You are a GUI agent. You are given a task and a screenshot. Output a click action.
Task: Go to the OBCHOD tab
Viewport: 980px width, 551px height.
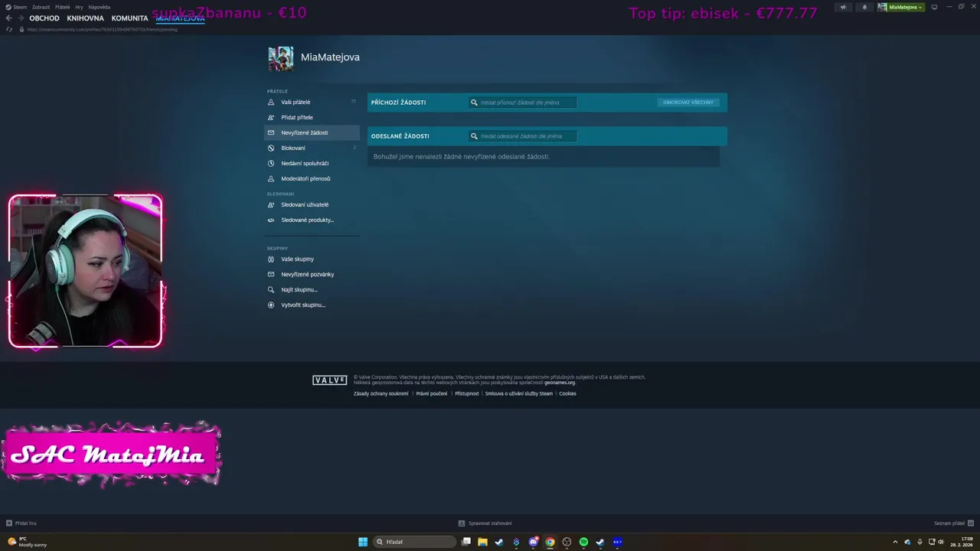pos(44,18)
